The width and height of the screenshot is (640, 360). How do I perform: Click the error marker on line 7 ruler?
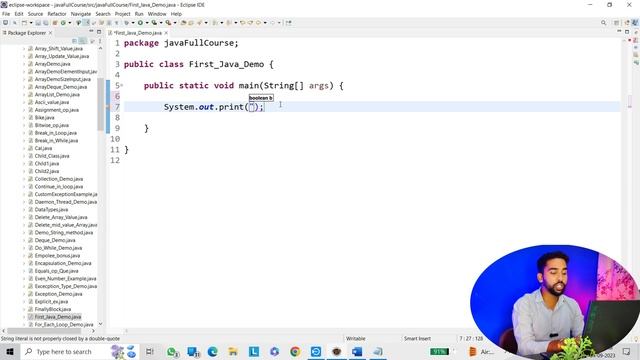pos(108,107)
